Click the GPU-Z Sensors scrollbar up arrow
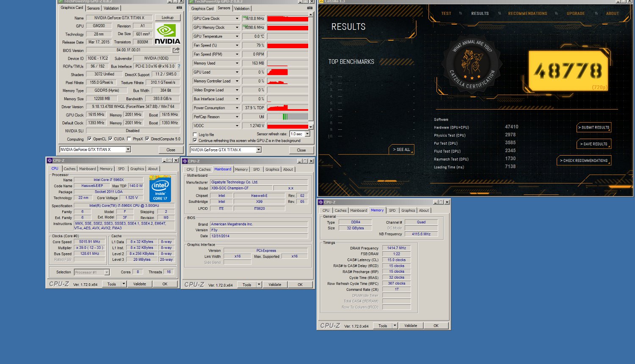Image resolution: width=635 pixels, height=364 pixels. pyautogui.click(x=311, y=14)
